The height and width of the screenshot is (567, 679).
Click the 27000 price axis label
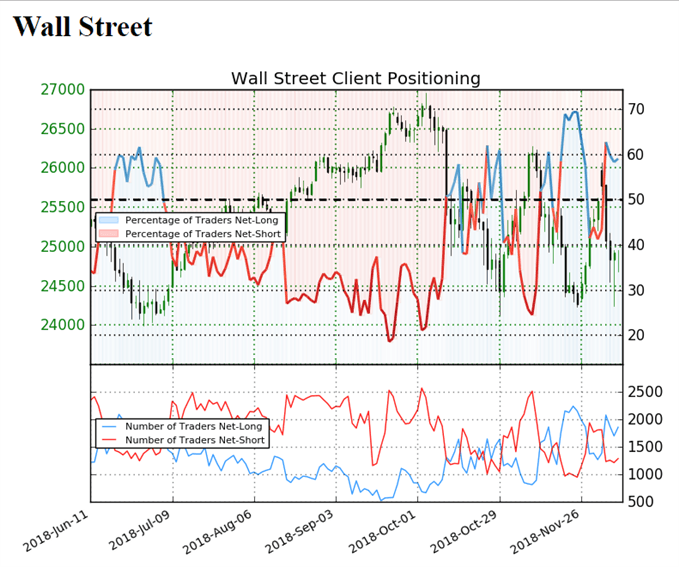63,90
